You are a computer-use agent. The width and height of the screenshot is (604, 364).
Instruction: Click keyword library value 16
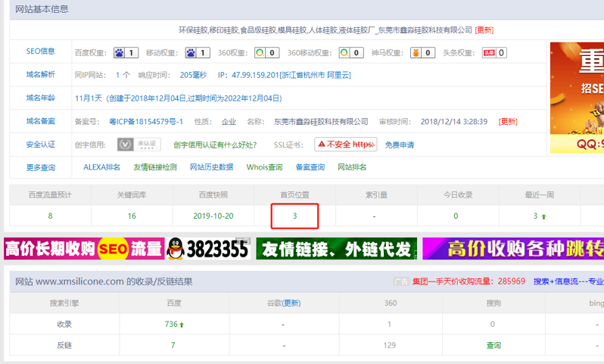pyautogui.click(x=132, y=216)
